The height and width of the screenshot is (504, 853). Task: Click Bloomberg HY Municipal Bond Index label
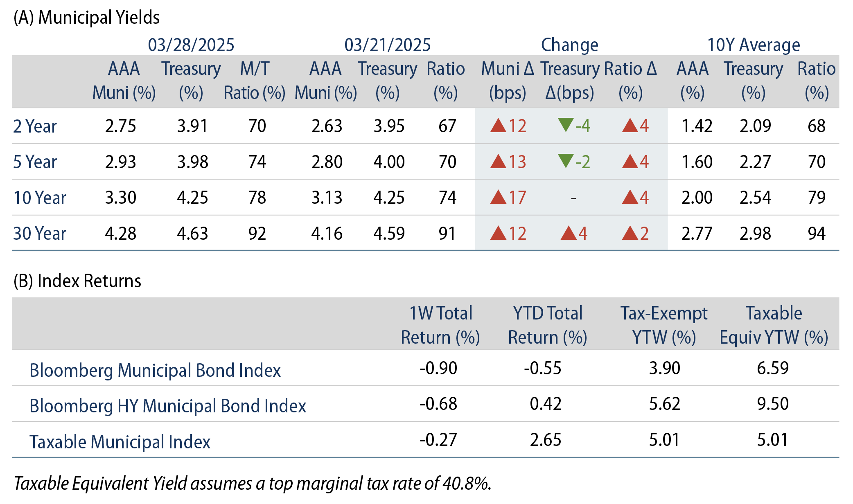click(168, 406)
